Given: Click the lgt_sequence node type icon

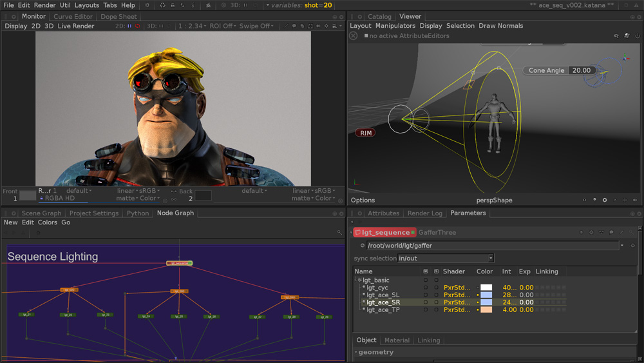Looking at the screenshot, I should (358, 233).
